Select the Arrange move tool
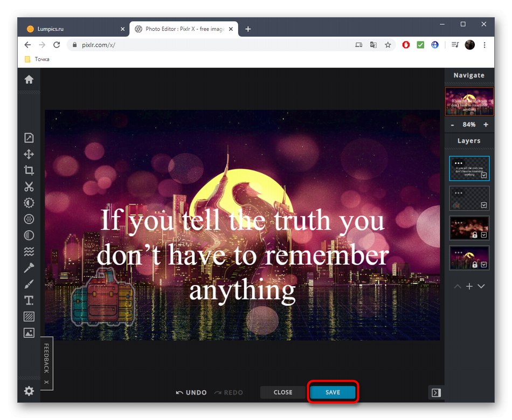This screenshot has height=420, width=512. pyautogui.click(x=29, y=154)
